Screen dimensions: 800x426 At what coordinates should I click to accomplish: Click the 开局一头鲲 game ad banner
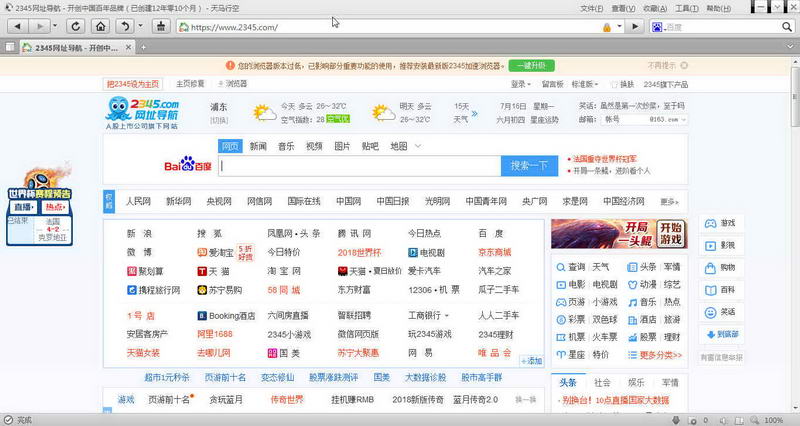(619, 234)
